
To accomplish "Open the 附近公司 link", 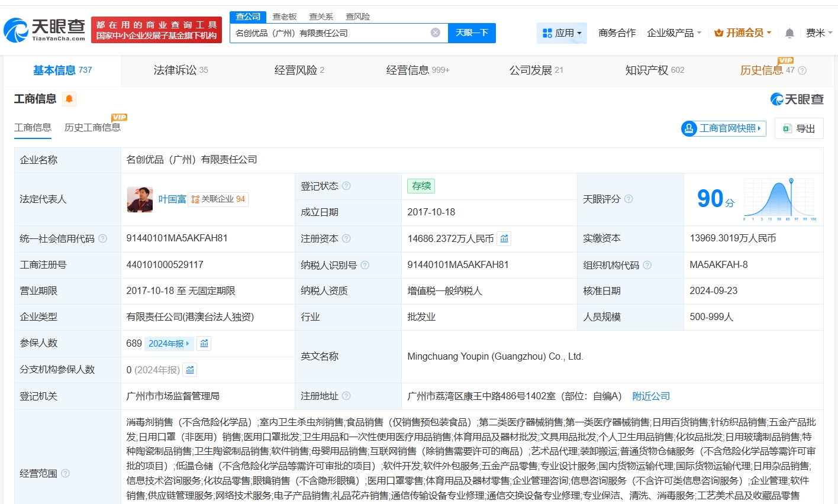I will click(651, 396).
